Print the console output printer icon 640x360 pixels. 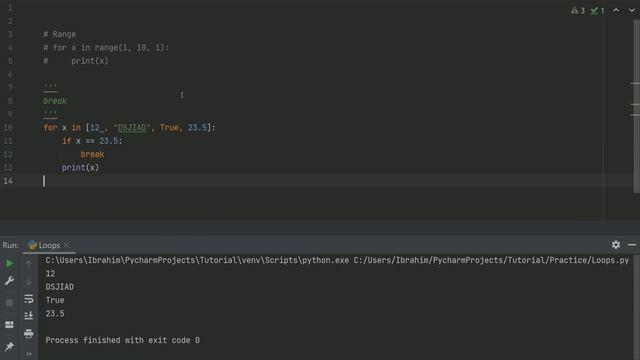[x=29, y=333]
